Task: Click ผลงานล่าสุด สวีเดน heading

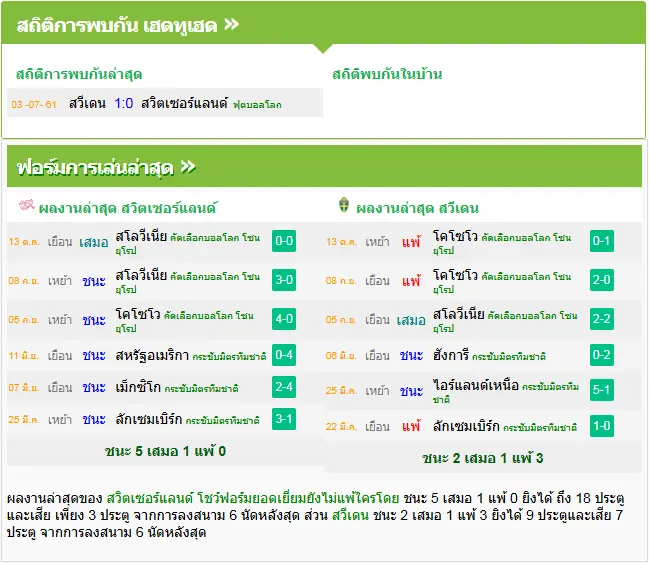Action: [x=417, y=208]
